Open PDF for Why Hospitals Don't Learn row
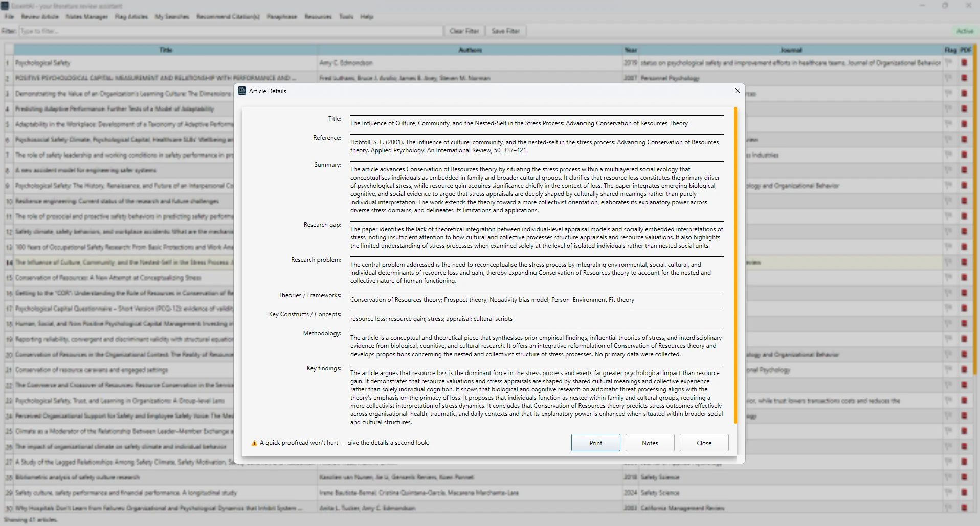Image resolution: width=980 pixels, height=526 pixels. (964, 508)
